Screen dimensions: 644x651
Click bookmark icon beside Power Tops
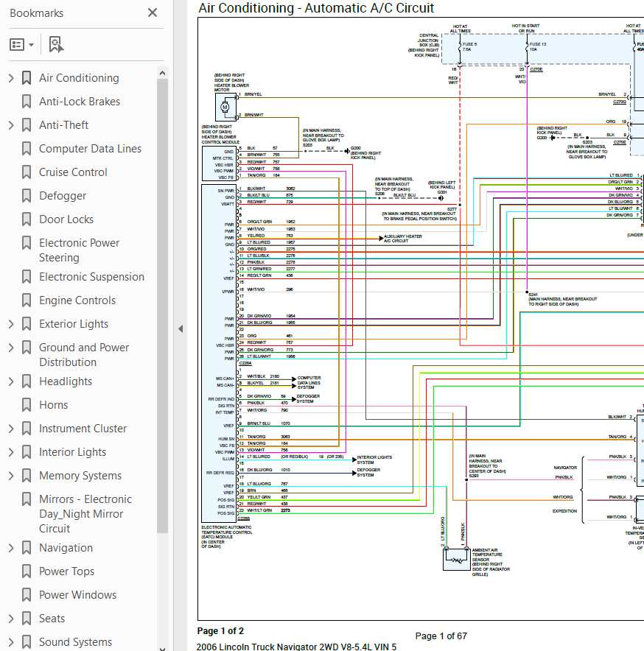27,571
